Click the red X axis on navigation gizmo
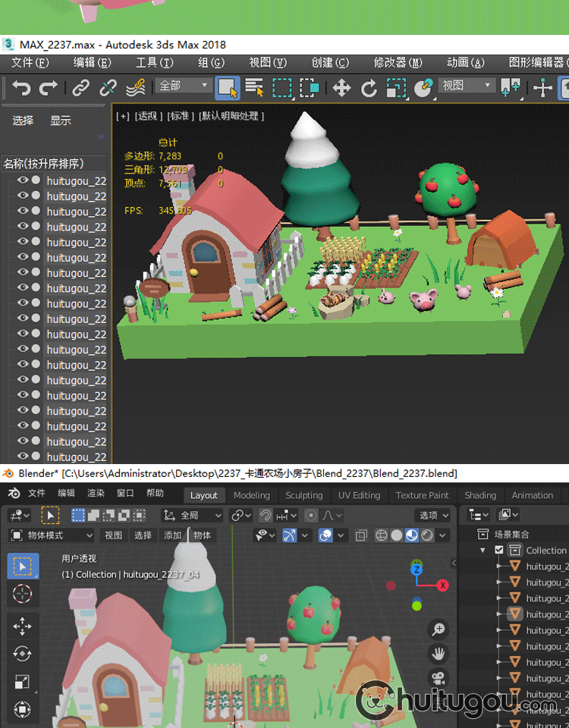 click(x=442, y=585)
